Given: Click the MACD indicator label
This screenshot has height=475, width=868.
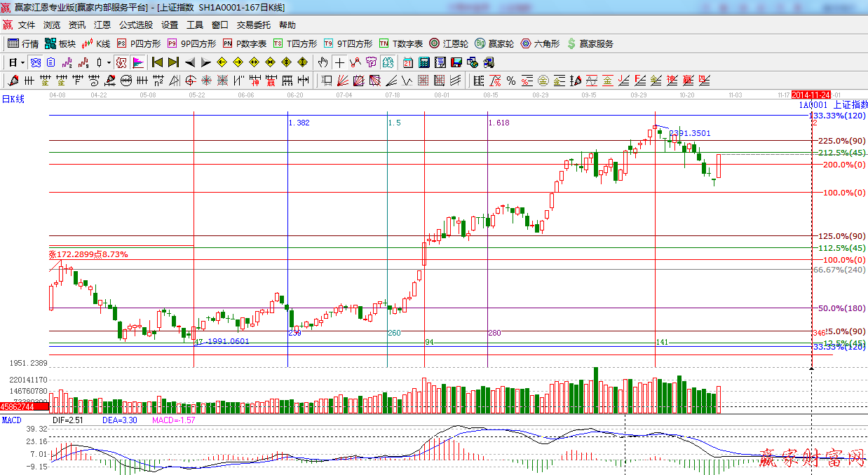Looking at the screenshot, I should pos(11,420).
